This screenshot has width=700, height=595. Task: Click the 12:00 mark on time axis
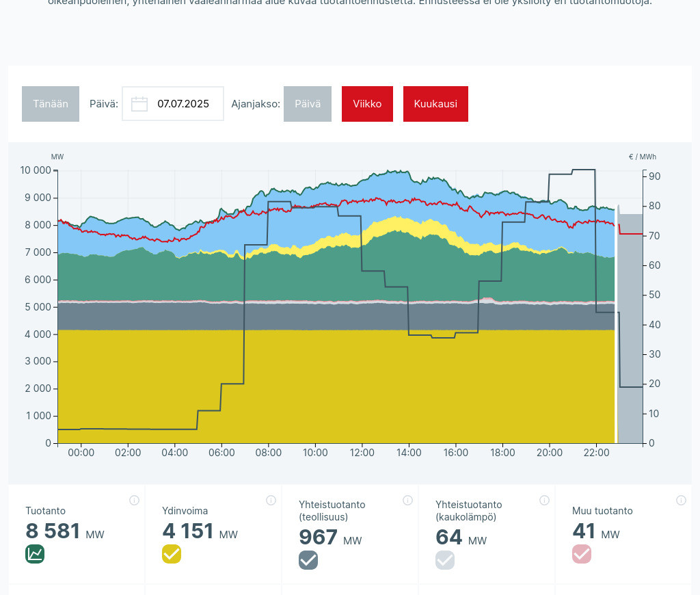[362, 453]
